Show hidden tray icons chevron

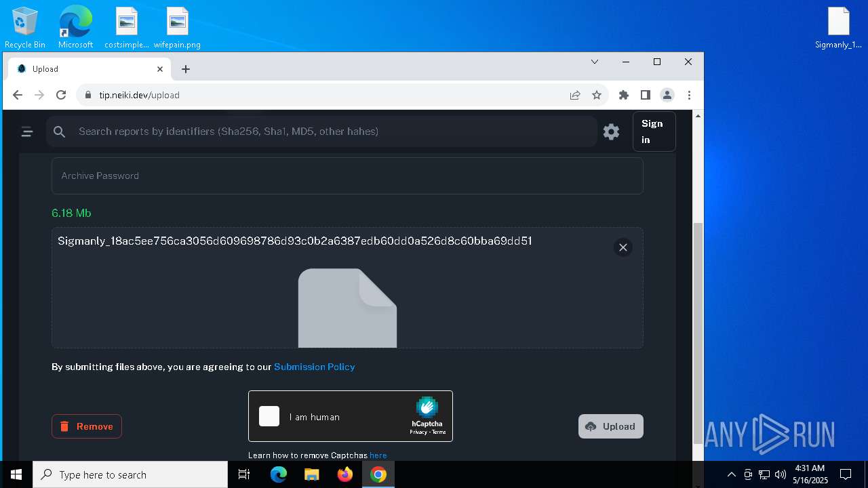click(x=731, y=474)
